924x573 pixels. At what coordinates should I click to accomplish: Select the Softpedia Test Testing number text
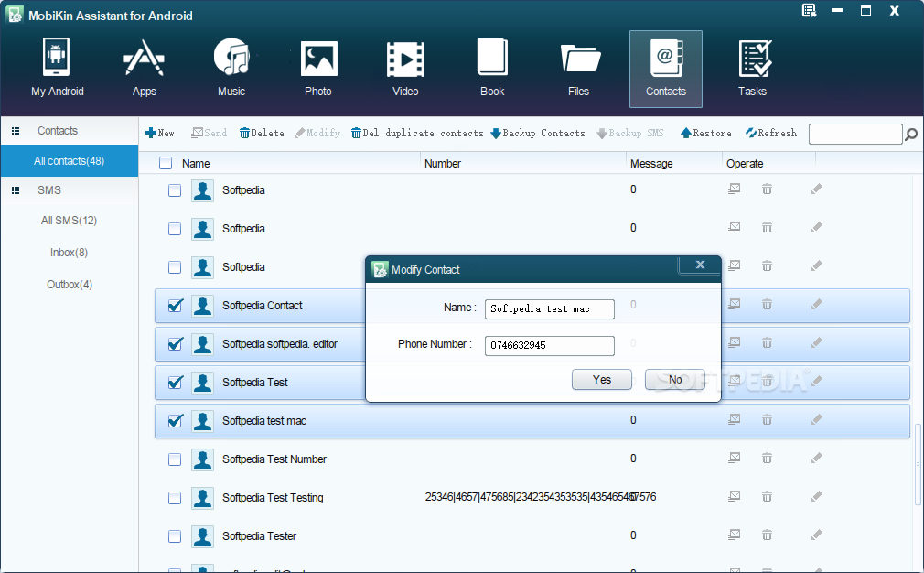click(541, 498)
